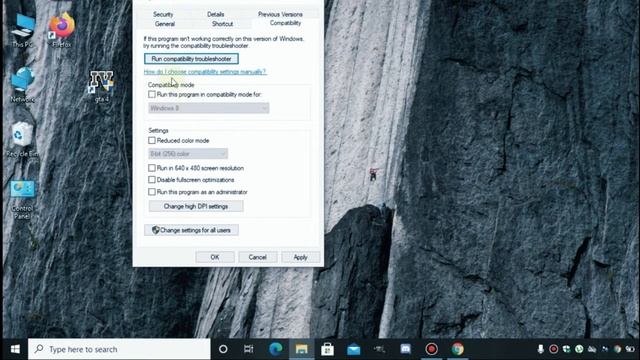This screenshot has width=640, height=360.
Task: Select the Recycle Bin desktop icon
Action: tap(22, 139)
